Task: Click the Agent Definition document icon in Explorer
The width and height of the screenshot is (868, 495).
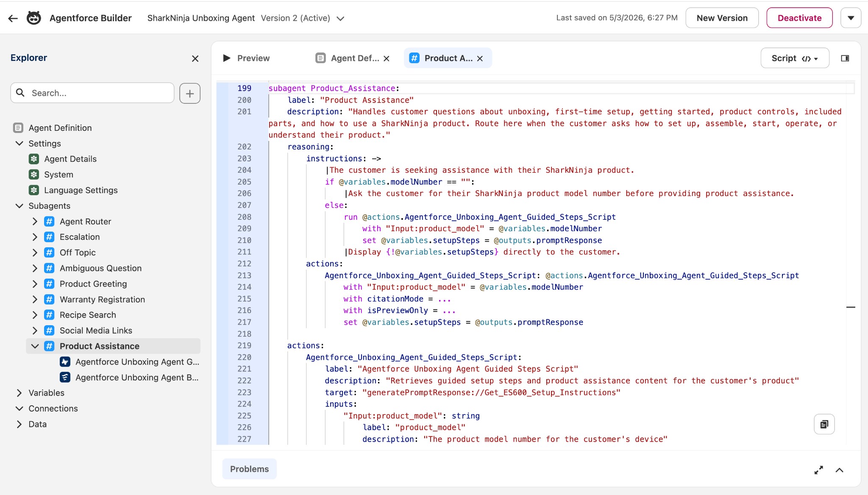Action: (18, 128)
